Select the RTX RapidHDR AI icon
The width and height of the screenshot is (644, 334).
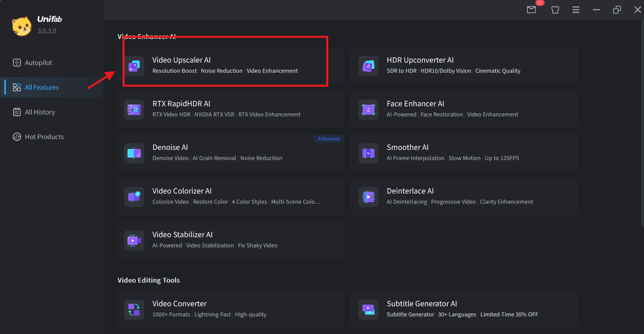(x=134, y=110)
